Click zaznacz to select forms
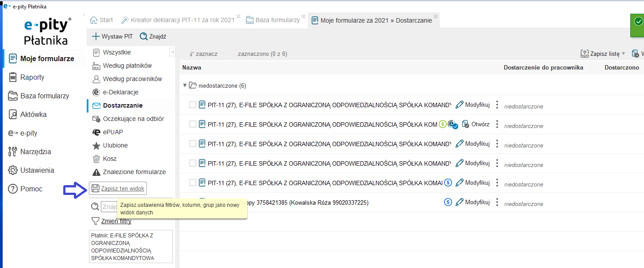 click(203, 54)
